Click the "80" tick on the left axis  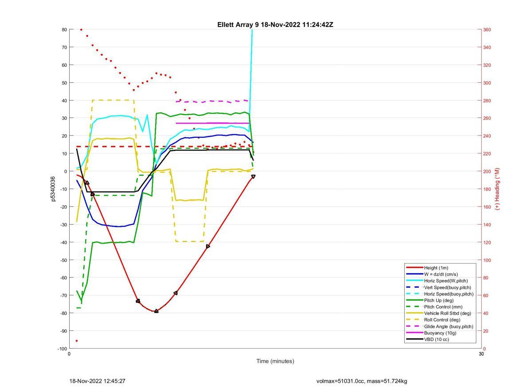pyautogui.click(x=64, y=30)
